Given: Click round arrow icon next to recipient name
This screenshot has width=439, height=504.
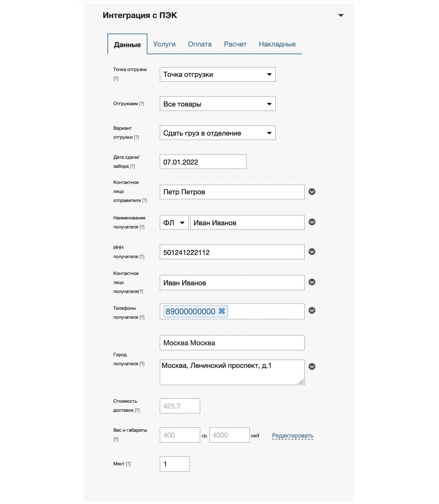Looking at the screenshot, I should 312,222.
